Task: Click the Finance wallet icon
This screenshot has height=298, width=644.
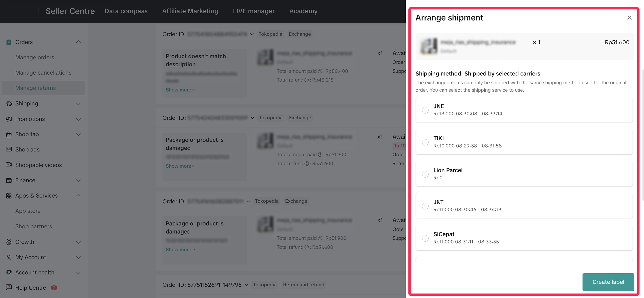Action: click(9, 180)
